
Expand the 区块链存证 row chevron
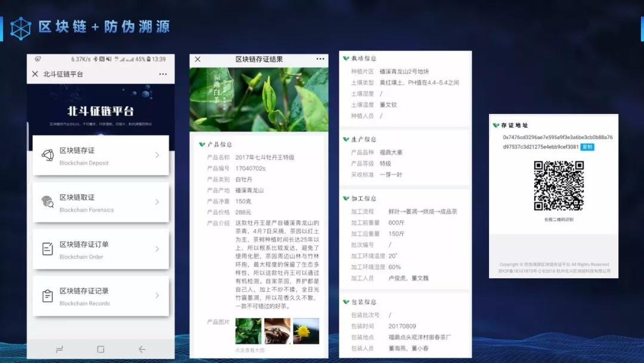pyautogui.click(x=157, y=155)
